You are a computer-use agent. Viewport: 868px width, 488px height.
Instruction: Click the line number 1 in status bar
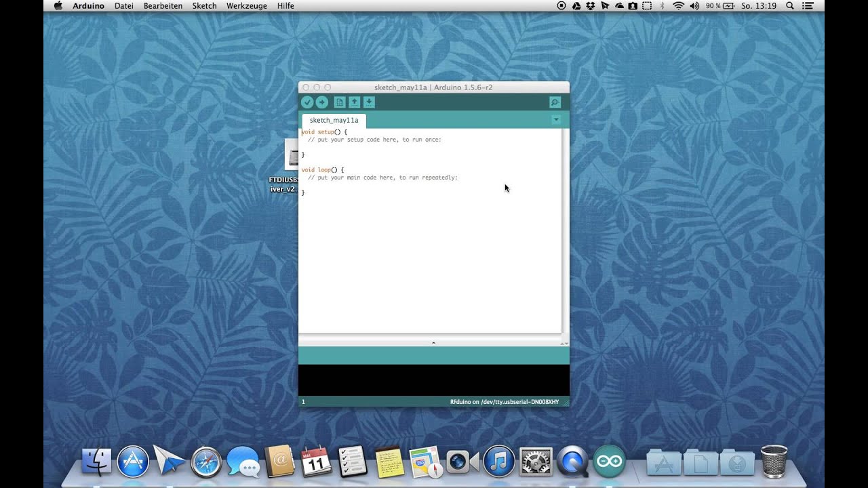pos(303,402)
